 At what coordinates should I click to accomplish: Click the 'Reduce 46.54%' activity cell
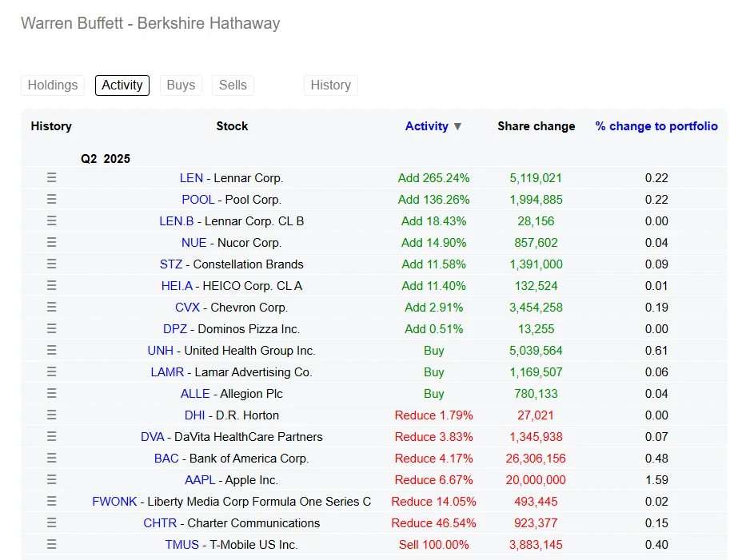coord(433,522)
